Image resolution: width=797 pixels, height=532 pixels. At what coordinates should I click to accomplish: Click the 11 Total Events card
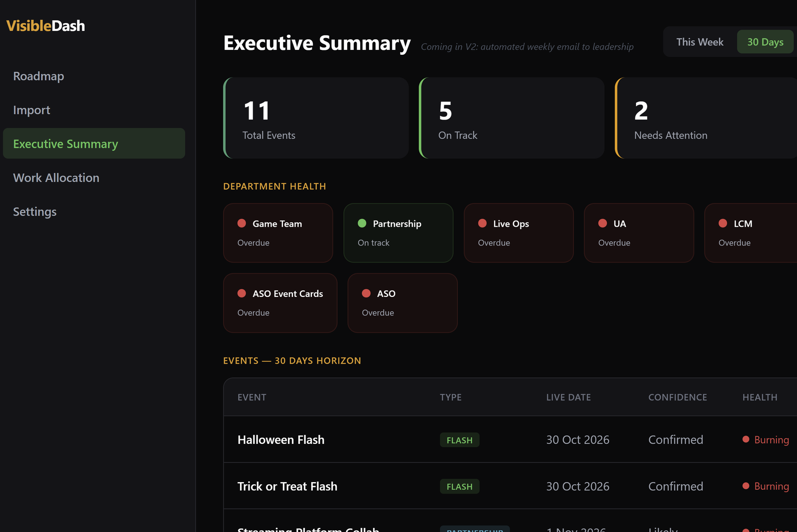point(316,118)
